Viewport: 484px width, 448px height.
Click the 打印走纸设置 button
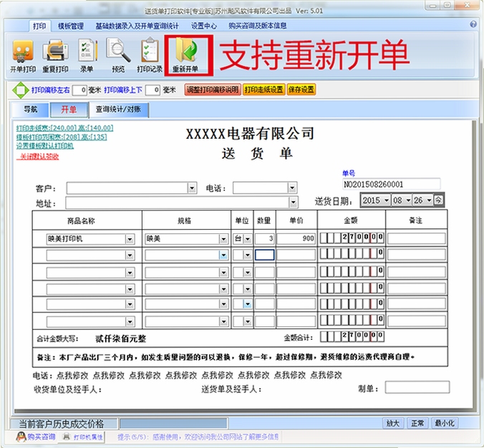[264, 89]
